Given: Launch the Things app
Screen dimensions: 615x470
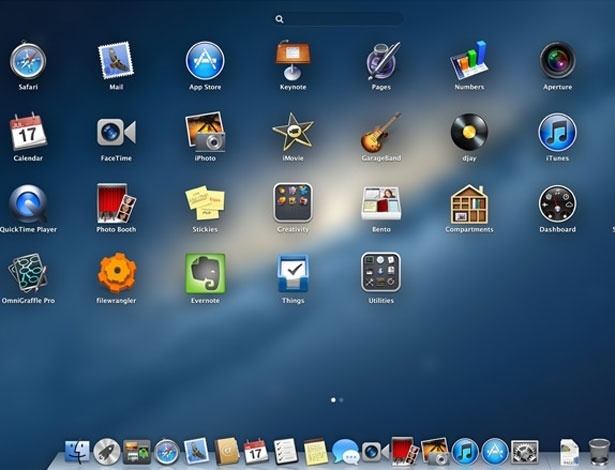Looking at the screenshot, I should click(293, 273).
